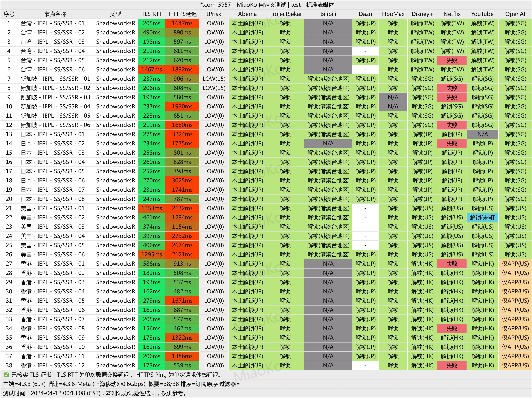532x398 pixels.
Task: Select node 新加坡 - IEPL - SS/SSR - 04
Action: pos(55,106)
